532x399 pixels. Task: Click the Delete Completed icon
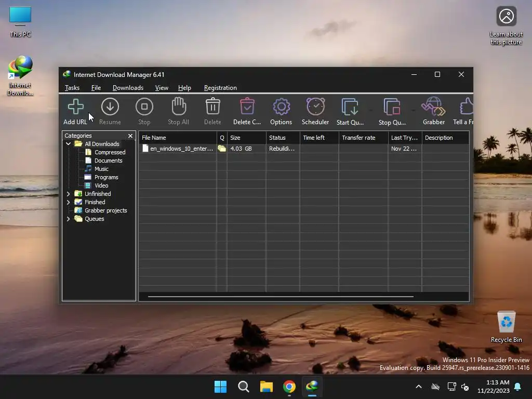[247, 107]
